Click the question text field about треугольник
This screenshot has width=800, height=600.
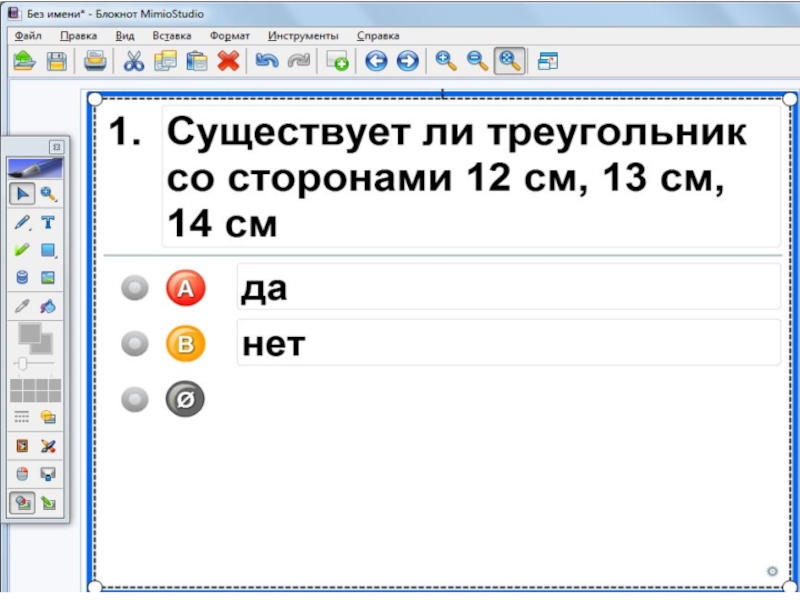point(471,177)
